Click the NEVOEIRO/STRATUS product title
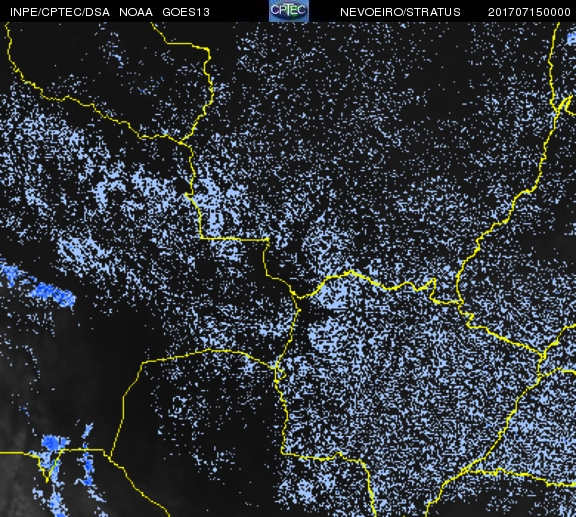 coord(400,12)
